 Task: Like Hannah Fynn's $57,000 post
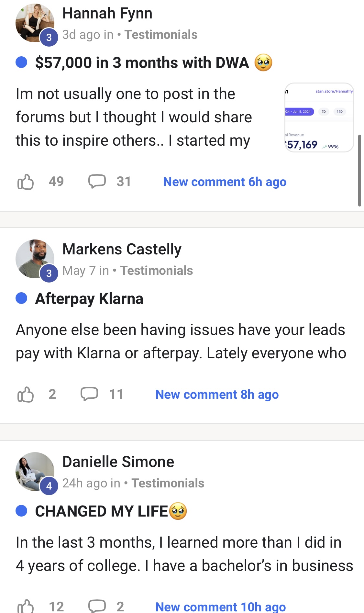tap(26, 182)
